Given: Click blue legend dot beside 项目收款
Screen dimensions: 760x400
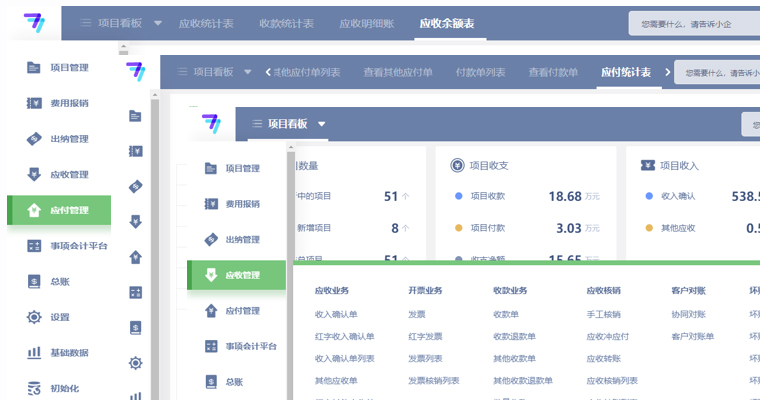Looking at the screenshot, I should point(458,196).
